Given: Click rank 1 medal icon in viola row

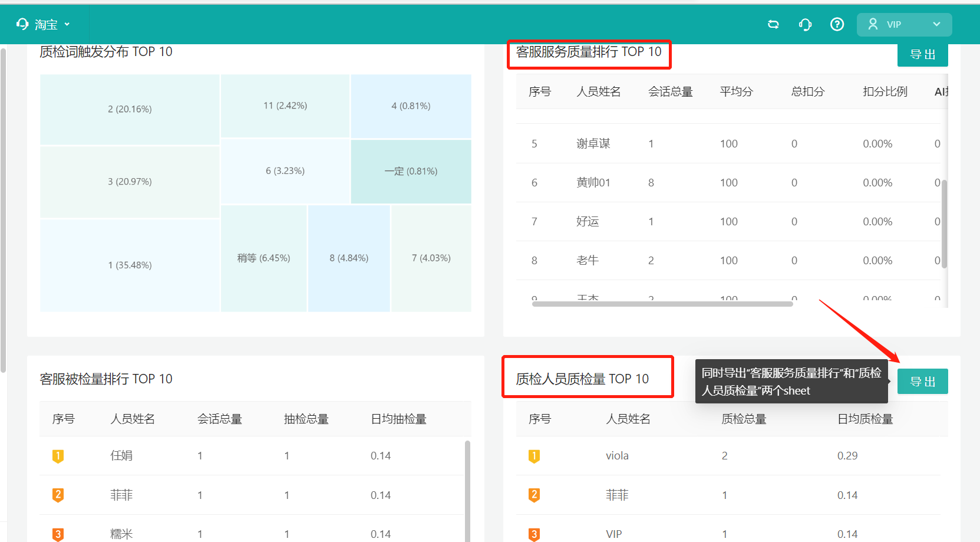Looking at the screenshot, I should coord(534,456).
